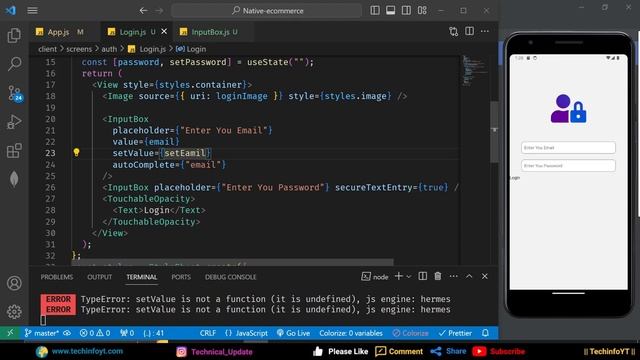
Task: Open notifications bell in status bar
Action: (x=485, y=333)
